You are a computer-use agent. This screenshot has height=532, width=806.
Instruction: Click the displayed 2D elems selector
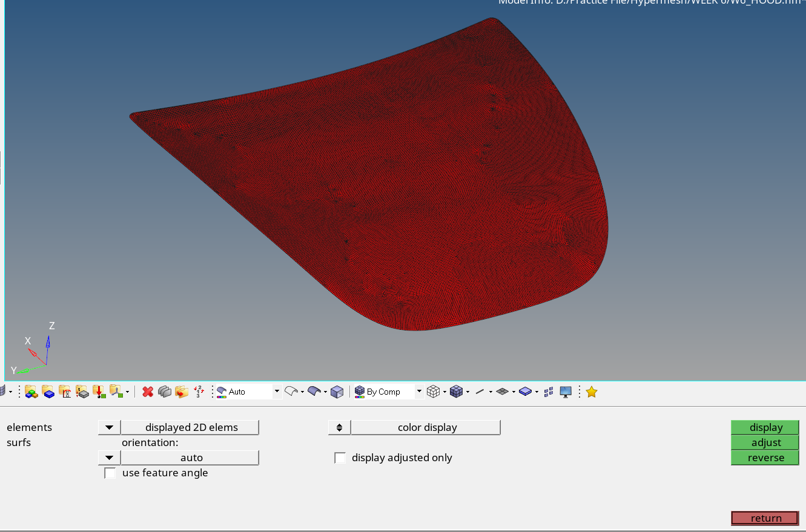[191, 428]
